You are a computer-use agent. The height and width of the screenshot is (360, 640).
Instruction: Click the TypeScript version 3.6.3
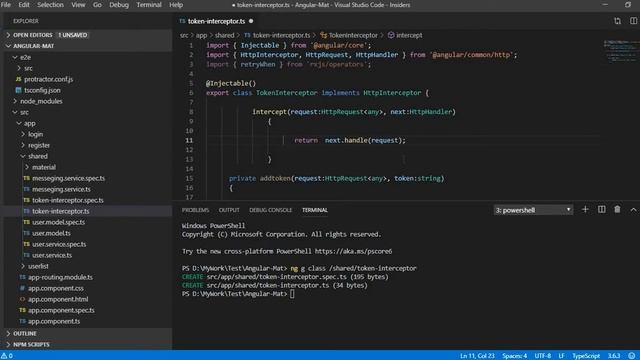pyautogui.click(x=614, y=356)
